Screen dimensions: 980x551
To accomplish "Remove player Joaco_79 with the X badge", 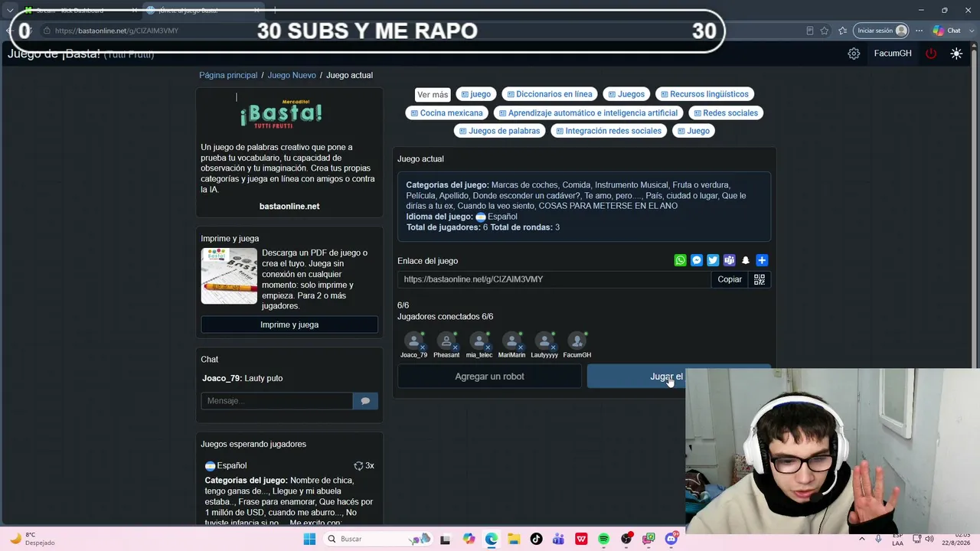I will (x=422, y=347).
